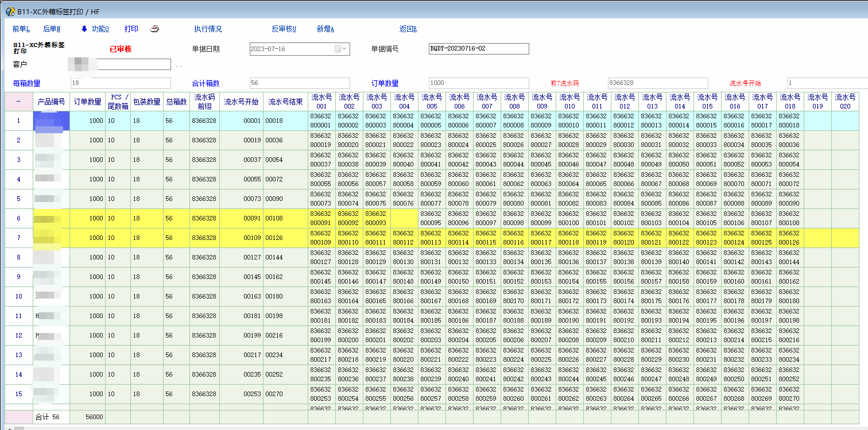Go to next document with 后单
The height and width of the screenshot is (430, 868).
pos(52,29)
